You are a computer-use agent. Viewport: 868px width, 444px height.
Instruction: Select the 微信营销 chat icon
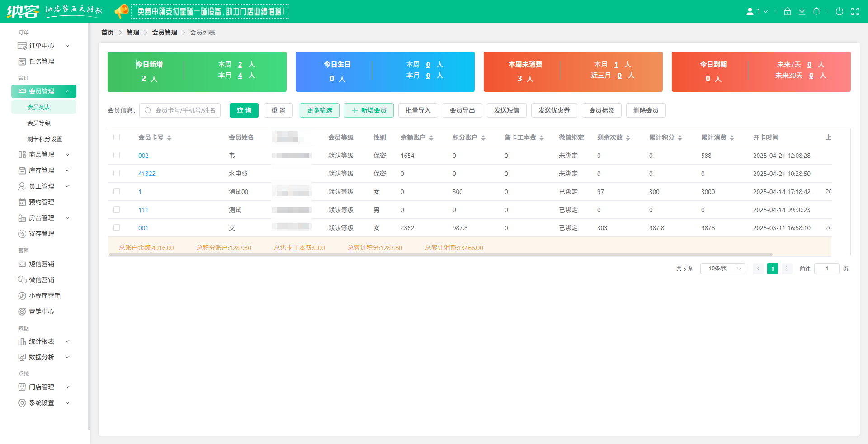point(22,279)
